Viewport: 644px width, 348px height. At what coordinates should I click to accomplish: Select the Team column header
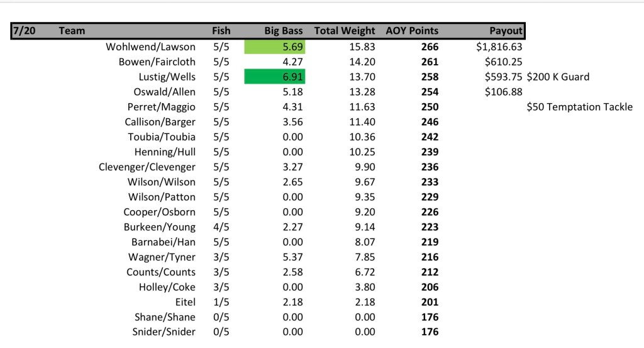[72, 31]
